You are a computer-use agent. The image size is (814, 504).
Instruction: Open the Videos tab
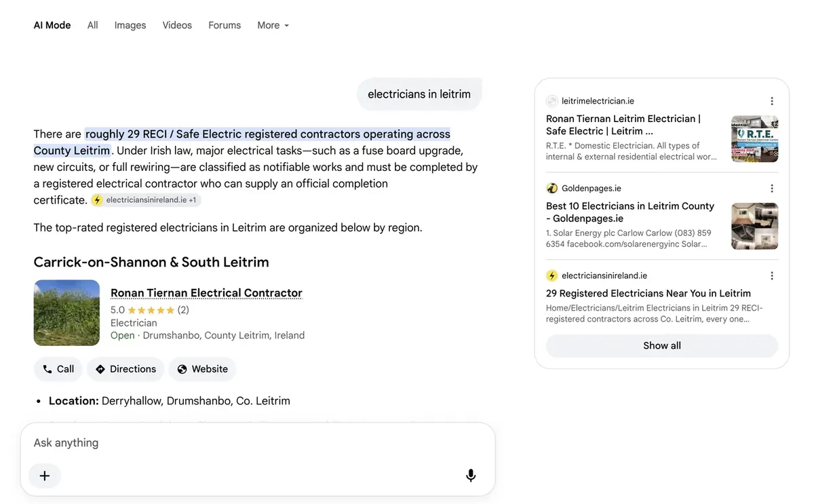pyautogui.click(x=177, y=25)
